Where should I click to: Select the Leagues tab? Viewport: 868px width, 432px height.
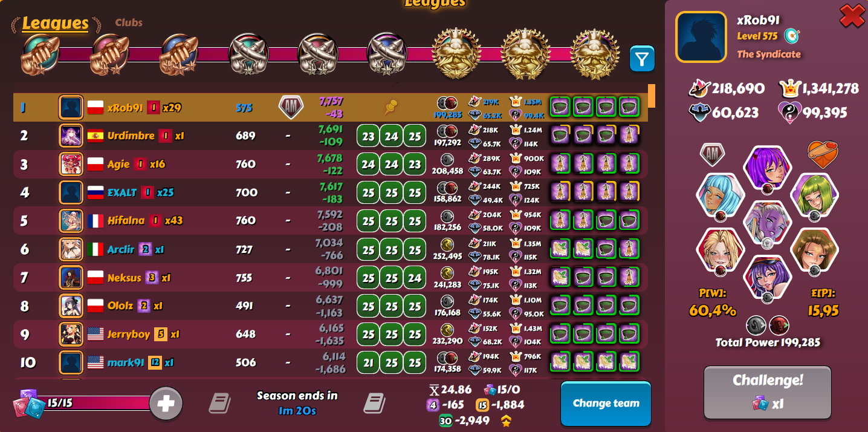(x=56, y=24)
